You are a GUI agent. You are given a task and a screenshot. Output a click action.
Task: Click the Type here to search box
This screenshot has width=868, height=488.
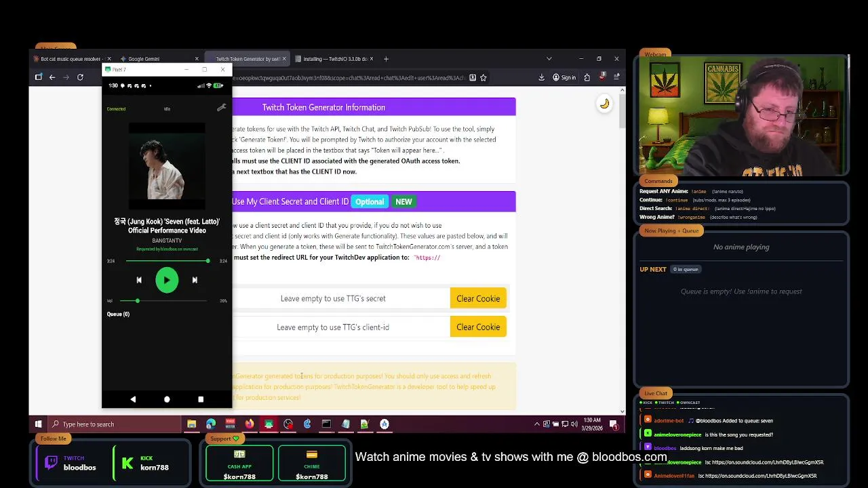coord(115,424)
